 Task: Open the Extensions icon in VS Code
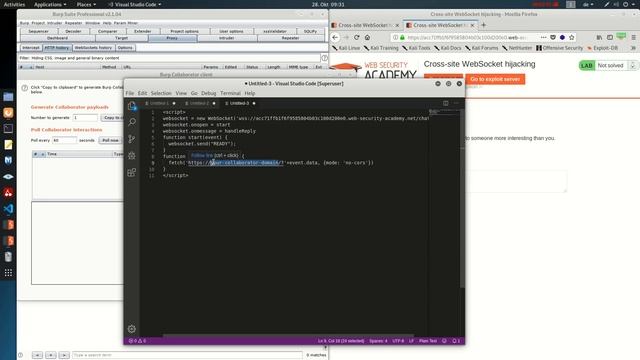(132, 172)
